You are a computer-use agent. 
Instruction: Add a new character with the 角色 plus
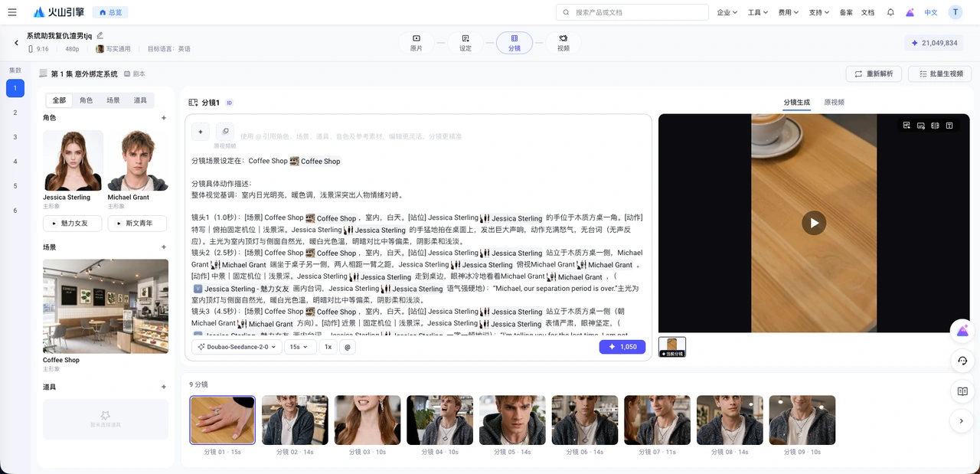coord(164,118)
